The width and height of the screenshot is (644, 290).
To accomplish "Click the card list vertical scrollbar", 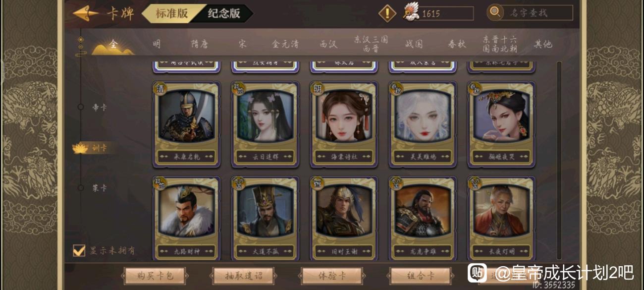I will (559, 160).
